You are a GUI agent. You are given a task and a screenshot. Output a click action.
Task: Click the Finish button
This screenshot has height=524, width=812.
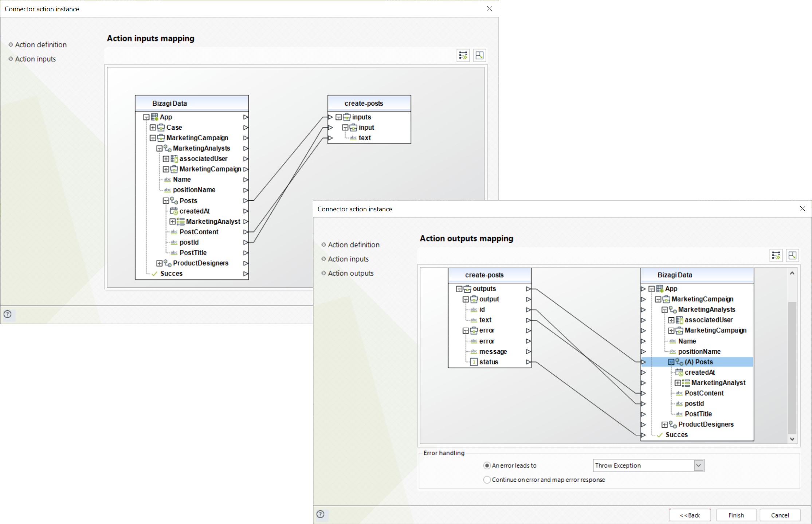(736, 515)
